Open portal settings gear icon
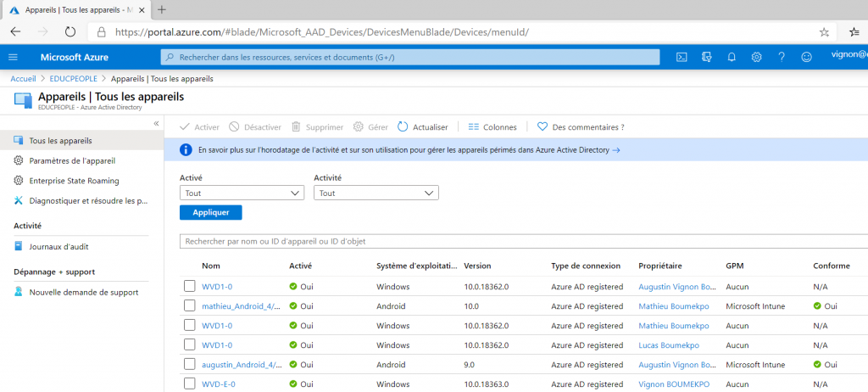Viewport: 868px width, 392px height. (x=756, y=57)
